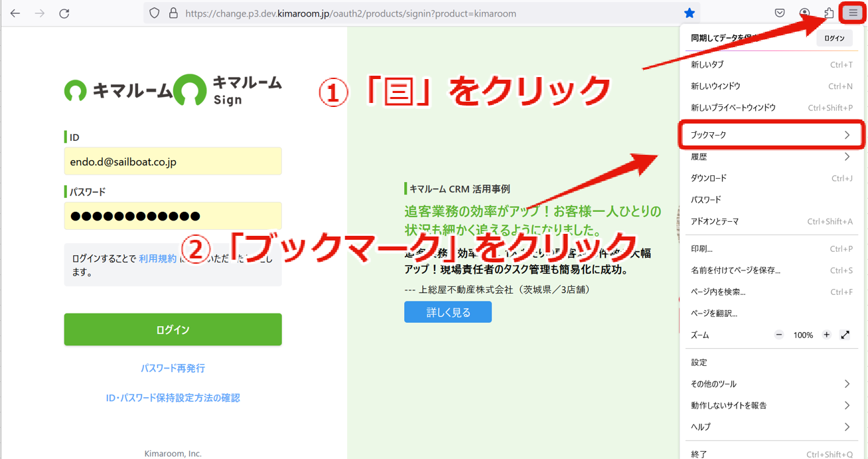868x459 pixels.
Task: Click the ID input field
Action: click(173, 161)
